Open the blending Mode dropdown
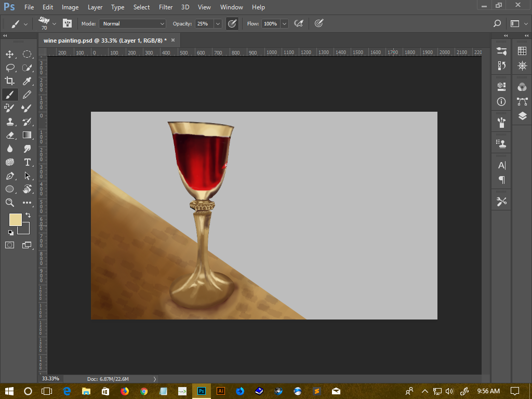Image resolution: width=532 pixels, height=399 pixels. tap(132, 23)
